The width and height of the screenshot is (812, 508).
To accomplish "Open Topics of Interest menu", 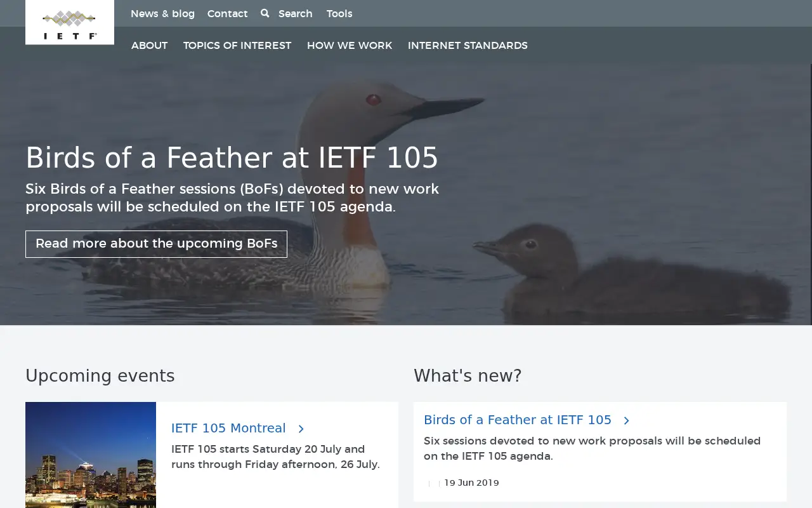I will pos(237,46).
